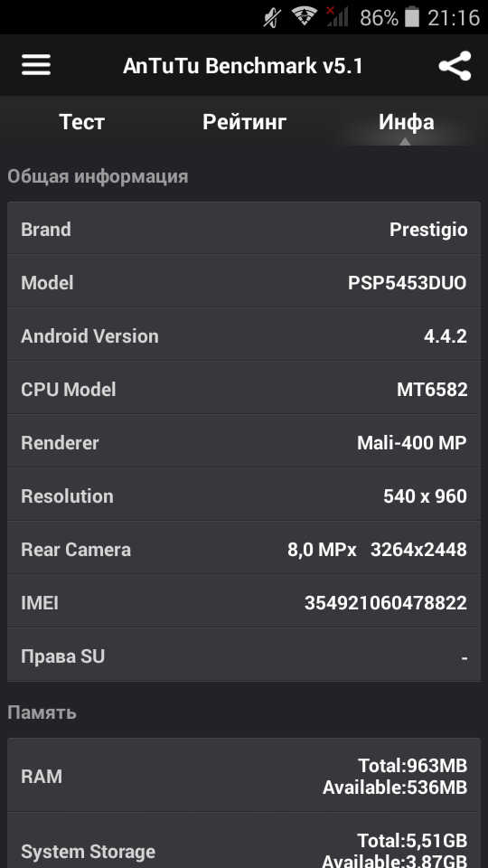Tap the share icon
The image size is (488, 868).
(x=455, y=66)
